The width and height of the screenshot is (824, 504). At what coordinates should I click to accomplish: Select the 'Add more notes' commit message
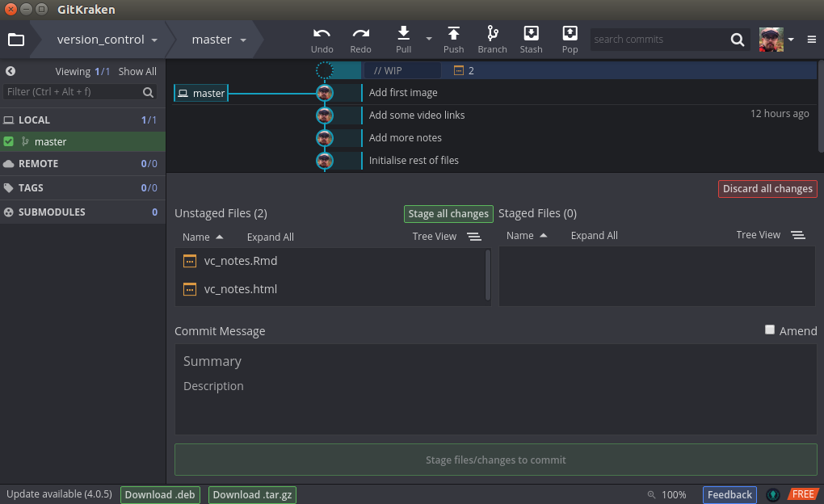point(406,137)
